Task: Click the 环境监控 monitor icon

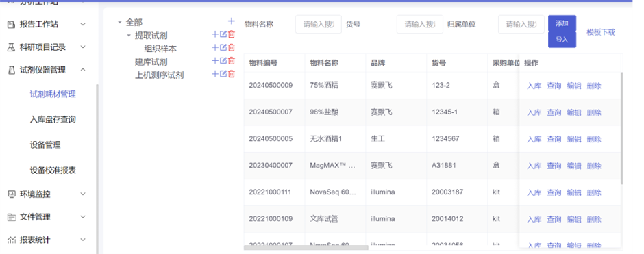Action: pyautogui.click(x=11, y=194)
